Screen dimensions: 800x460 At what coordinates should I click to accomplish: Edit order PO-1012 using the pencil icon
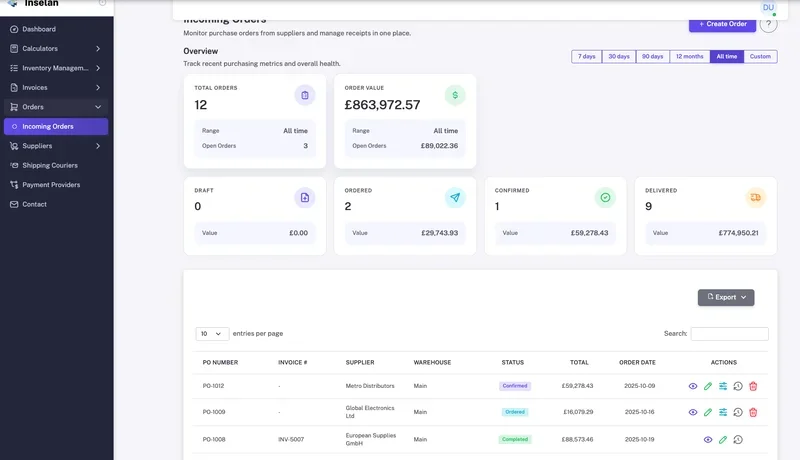click(x=708, y=386)
